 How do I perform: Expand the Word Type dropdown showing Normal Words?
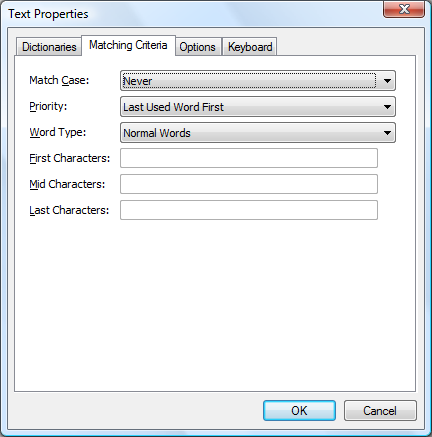click(x=258, y=133)
